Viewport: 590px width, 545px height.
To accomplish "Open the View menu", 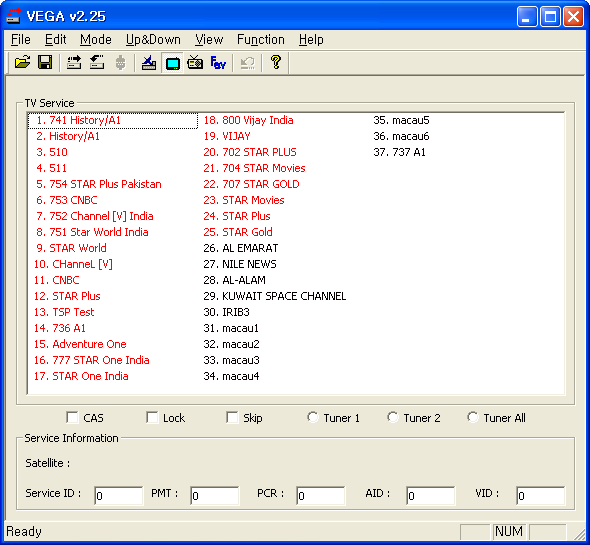I will [x=209, y=40].
